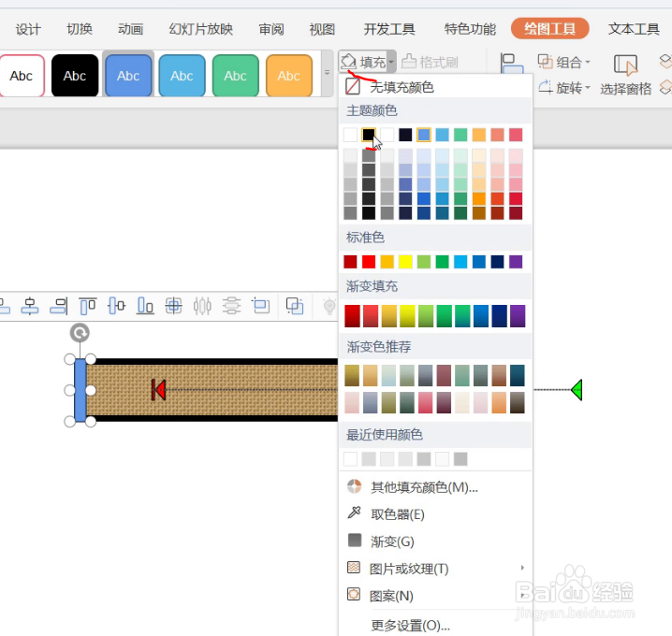672x636 pixels.
Task: Apply the orange Abc shape style
Action: tap(289, 76)
